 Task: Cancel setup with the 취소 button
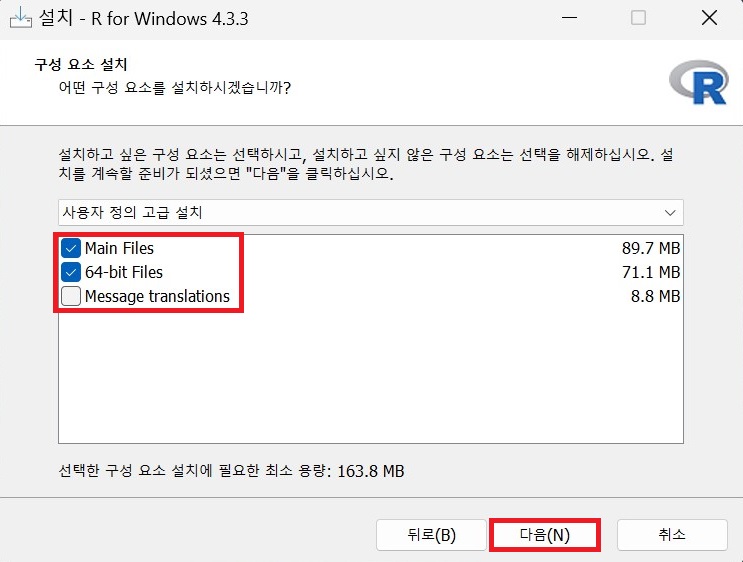pyautogui.click(x=672, y=535)
